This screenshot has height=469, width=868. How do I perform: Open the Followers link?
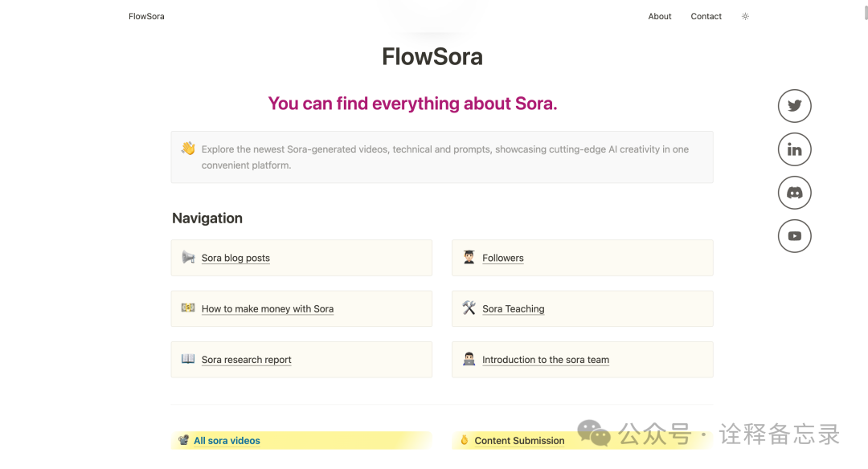click(x=503, y=258)
